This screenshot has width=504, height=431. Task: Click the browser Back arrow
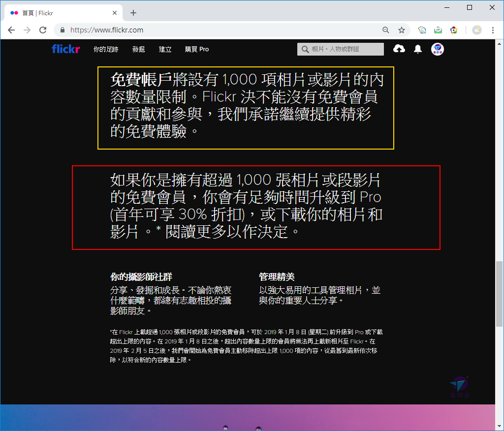[11, 30]
